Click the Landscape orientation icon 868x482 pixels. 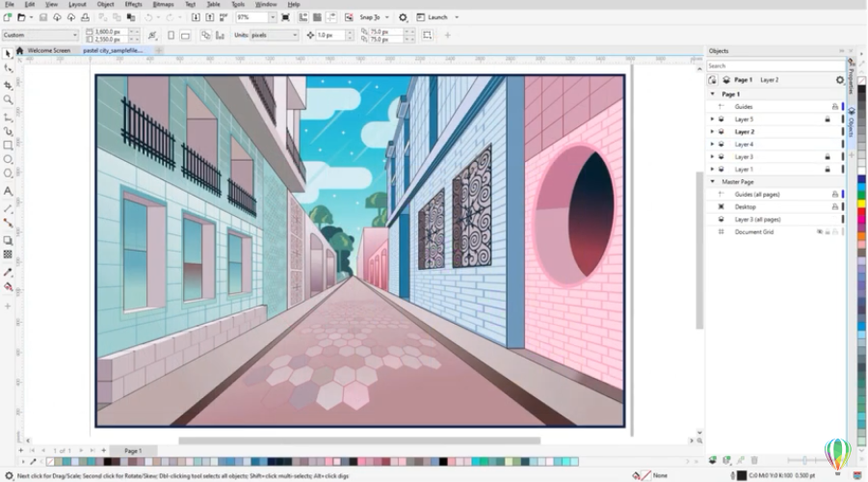coord(185,36)
